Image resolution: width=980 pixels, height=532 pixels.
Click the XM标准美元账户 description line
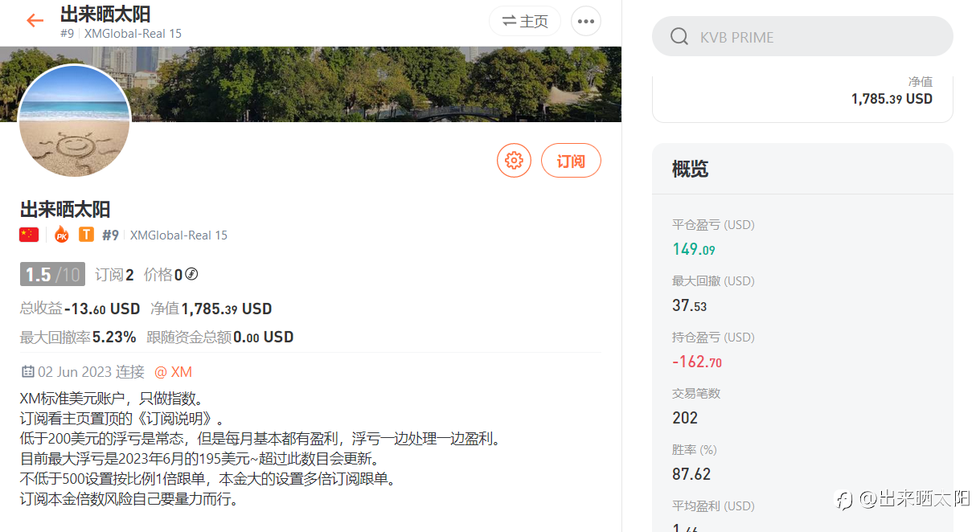tap(111, 399)
